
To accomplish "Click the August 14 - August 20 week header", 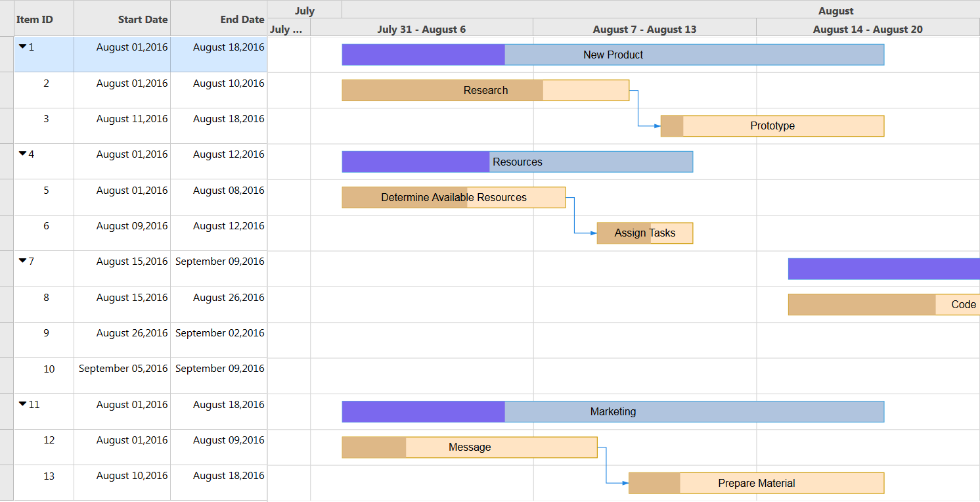I will (868, 28).
